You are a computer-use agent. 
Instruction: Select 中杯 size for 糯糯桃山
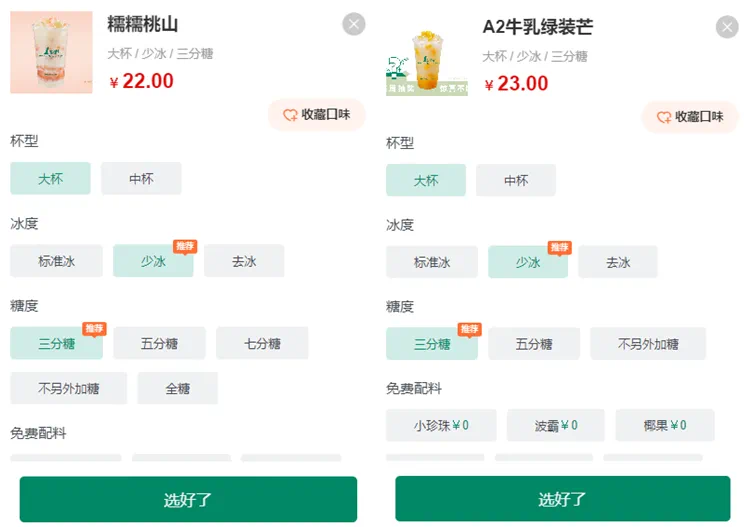pos(141,178)
